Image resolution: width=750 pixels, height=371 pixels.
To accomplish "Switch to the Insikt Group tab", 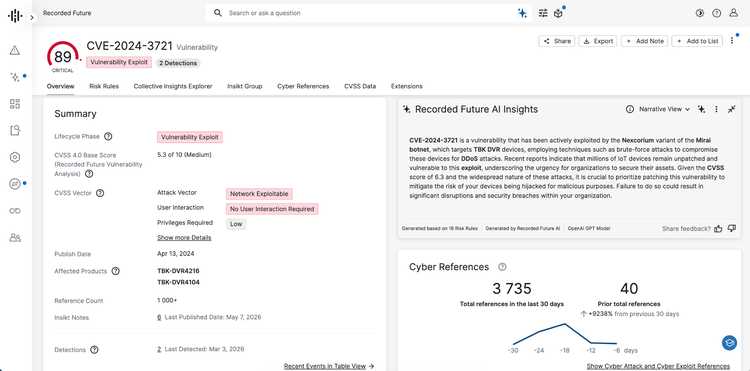I will pyautogui.click(x=244, y=87).
